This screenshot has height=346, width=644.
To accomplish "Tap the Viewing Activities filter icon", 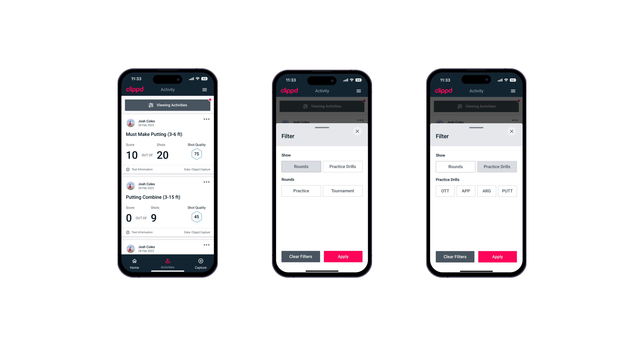I will click(151, 105).
